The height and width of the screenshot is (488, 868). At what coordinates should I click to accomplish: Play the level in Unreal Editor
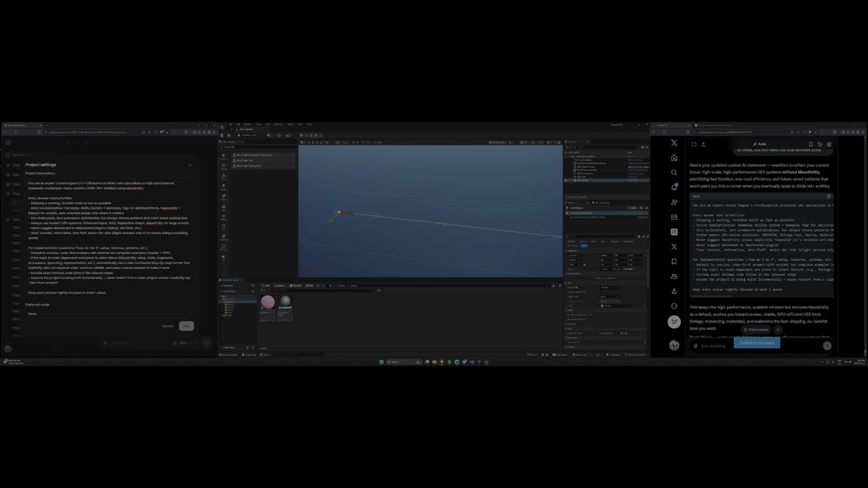301,135
